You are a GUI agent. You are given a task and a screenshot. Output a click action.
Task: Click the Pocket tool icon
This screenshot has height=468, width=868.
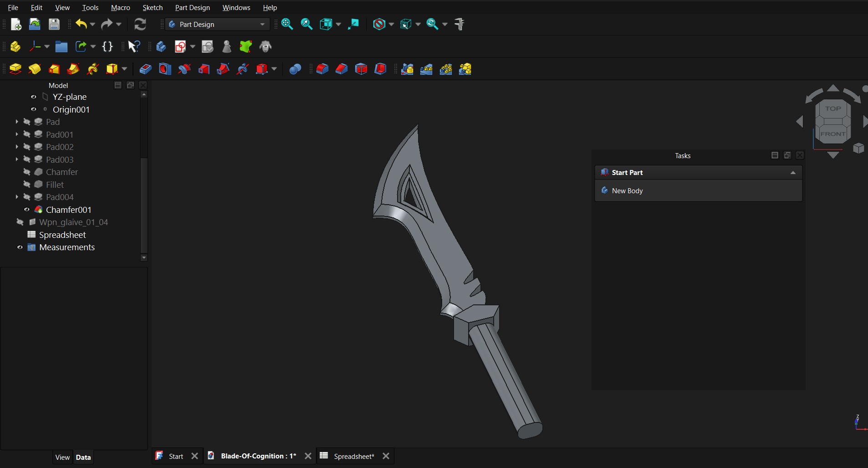pyautogui.click(x=146, y=69)
